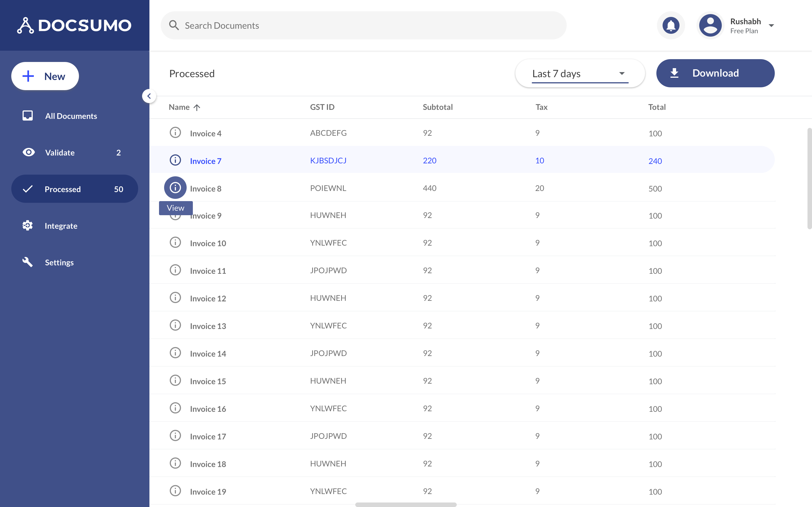Click the user profile avatar icon

(x=709, y=25)
